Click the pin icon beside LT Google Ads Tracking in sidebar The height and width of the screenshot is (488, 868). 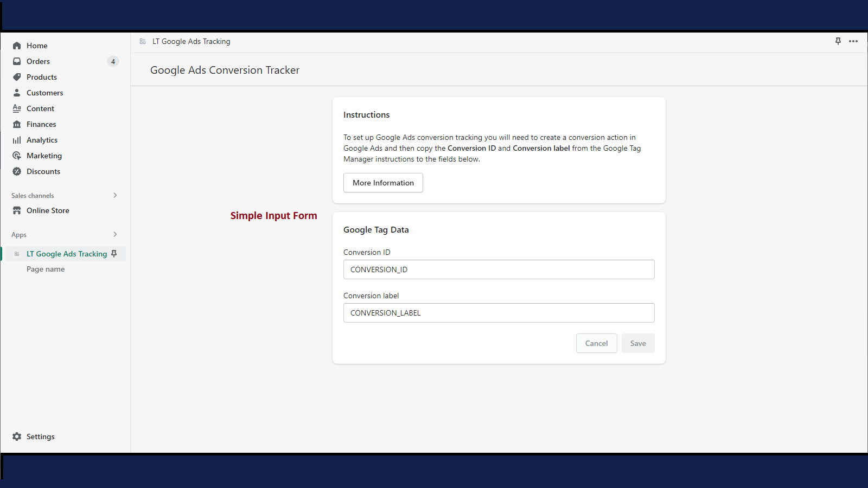click(x=114, y=254)
